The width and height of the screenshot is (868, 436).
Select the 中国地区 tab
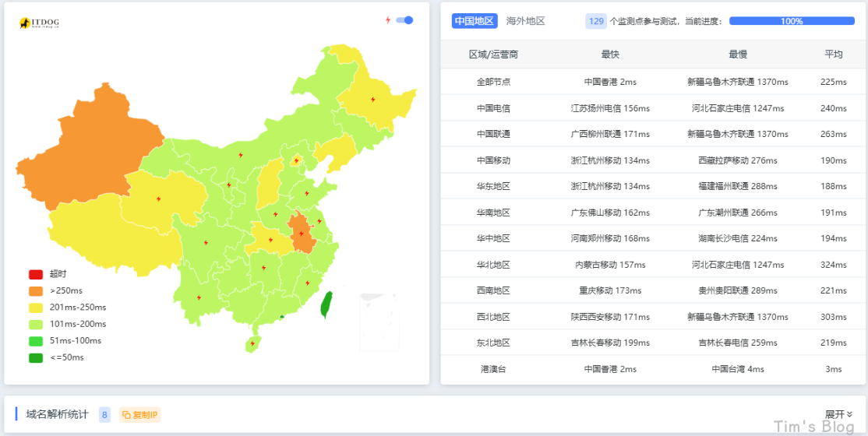(474, 21)
